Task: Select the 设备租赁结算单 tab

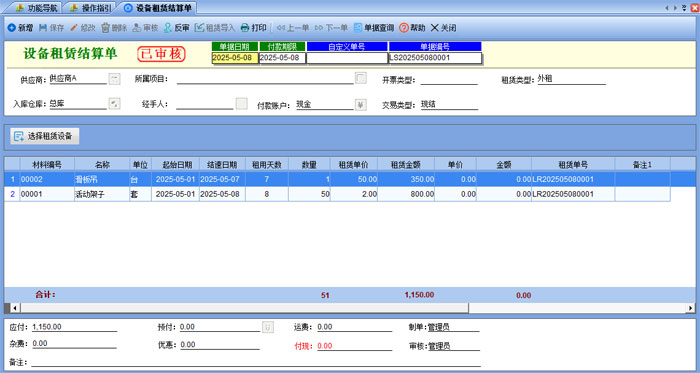Action: pos(158,8)
